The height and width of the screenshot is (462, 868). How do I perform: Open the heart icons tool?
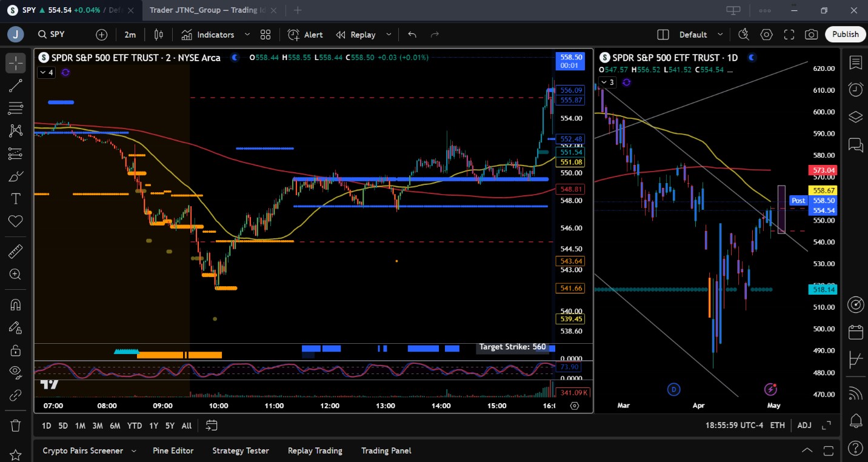(x=16, y=221)
